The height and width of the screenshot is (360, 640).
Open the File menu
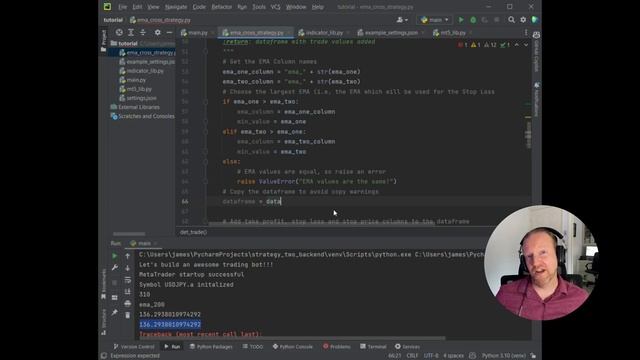122,7
